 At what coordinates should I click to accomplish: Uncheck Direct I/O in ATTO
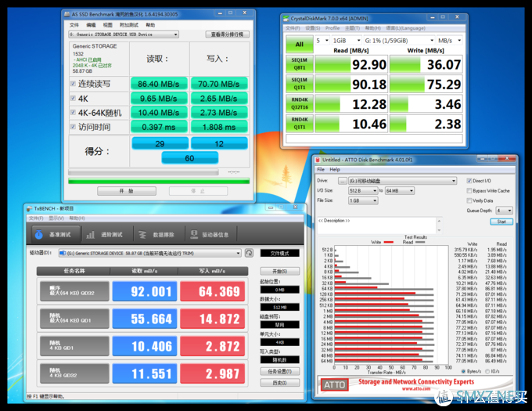click(469, 181)
